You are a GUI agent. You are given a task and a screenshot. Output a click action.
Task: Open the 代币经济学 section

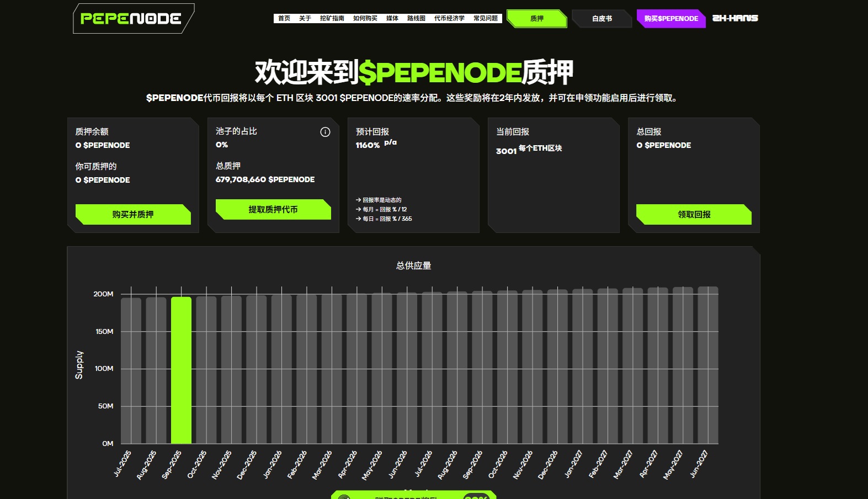pos(449,19)
